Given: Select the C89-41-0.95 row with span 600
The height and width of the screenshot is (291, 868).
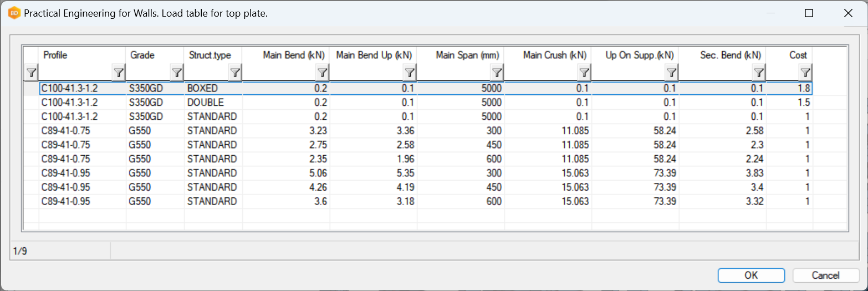Looking at the screenshot, I should coord(69,201).
